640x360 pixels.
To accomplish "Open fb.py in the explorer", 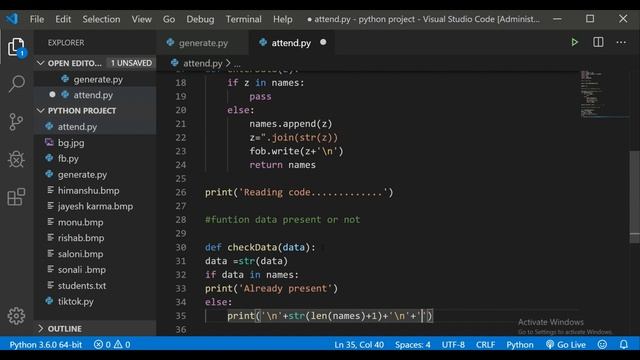I will (x=68, y=158).
